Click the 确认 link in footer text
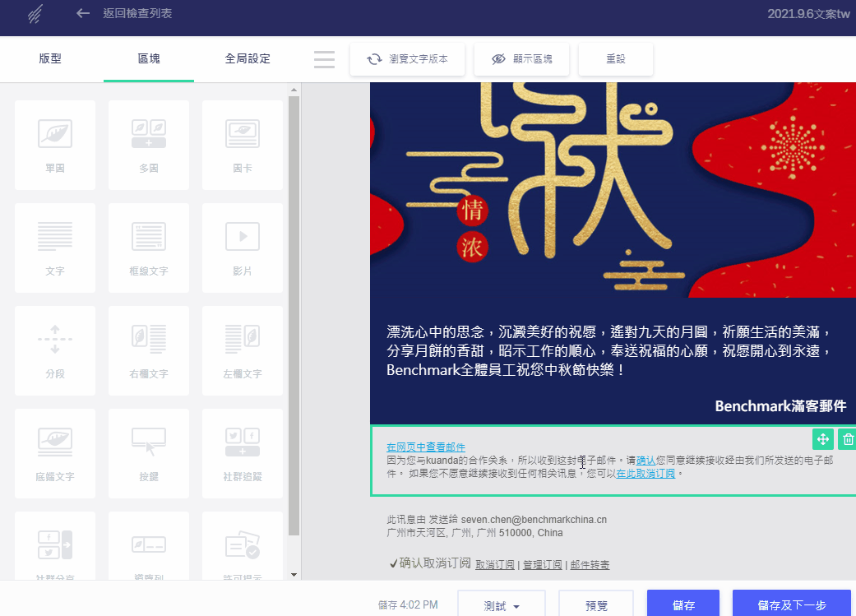856x616 pixels. click(645, 461)
